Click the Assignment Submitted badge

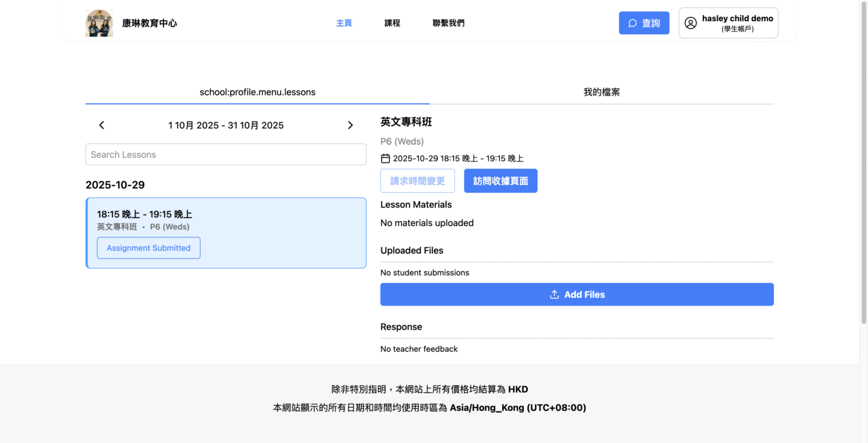click(x=148, y=248)
